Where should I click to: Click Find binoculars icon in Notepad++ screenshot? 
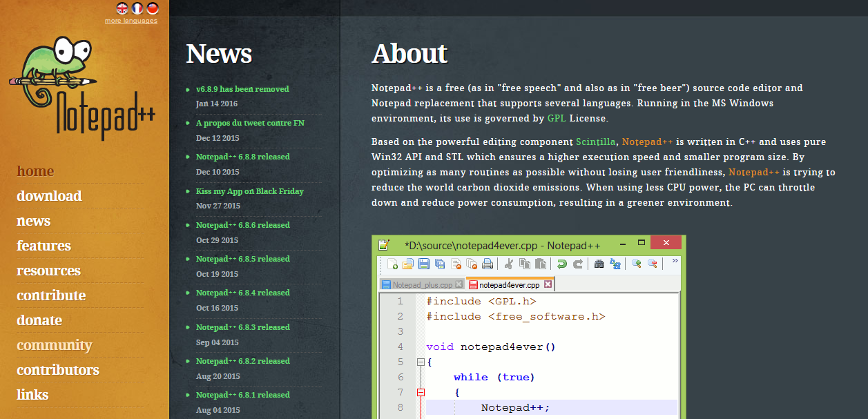[x=599, y=264]
